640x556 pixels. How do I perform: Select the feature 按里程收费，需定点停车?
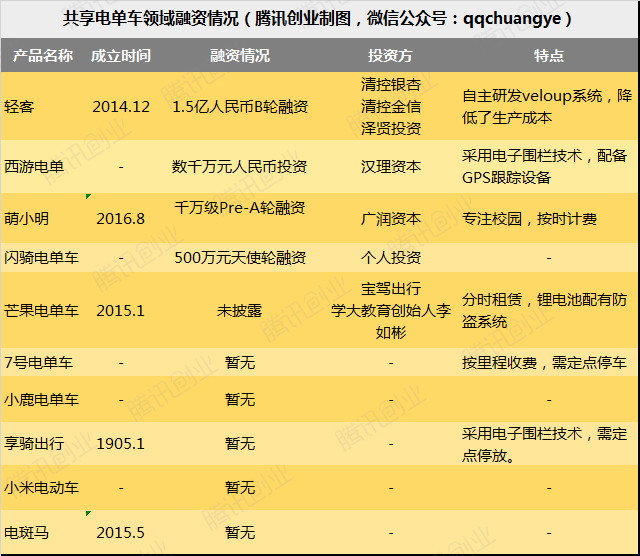coord(544,363)
